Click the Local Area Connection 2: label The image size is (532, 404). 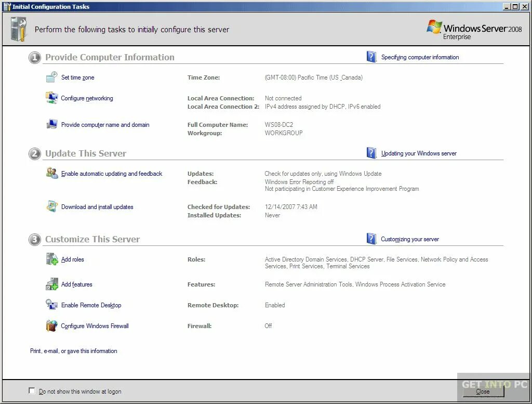point(223,107)
